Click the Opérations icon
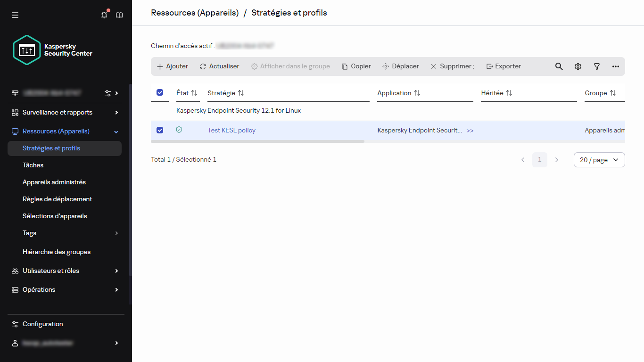Image resolution: width=644 pixels, height=362 pixels. (15, 290)
